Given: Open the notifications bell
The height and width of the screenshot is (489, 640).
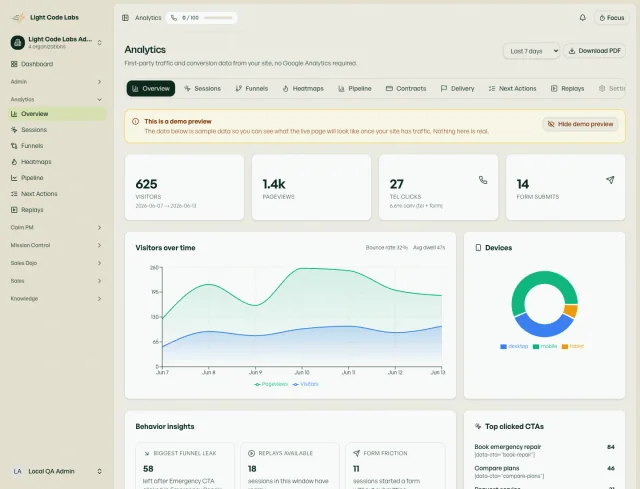Looking at the screenshot, I should pyautogui.click(x=582, y=18).
